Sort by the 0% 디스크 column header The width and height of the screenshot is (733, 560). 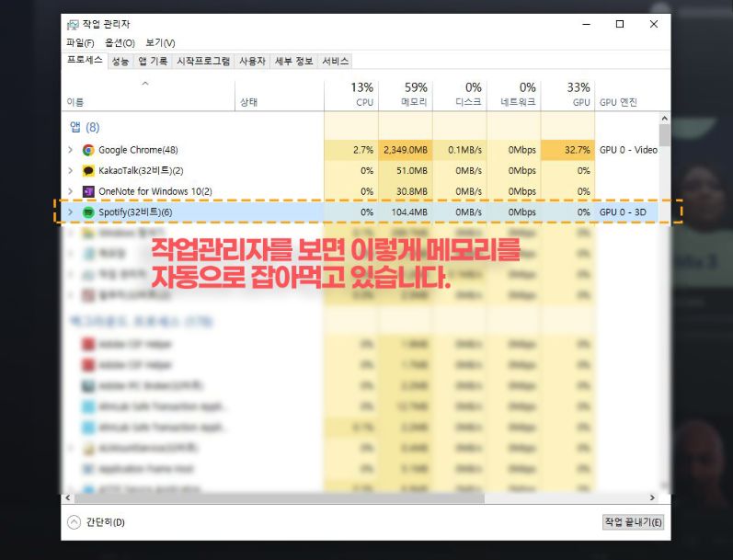point(460,96)
